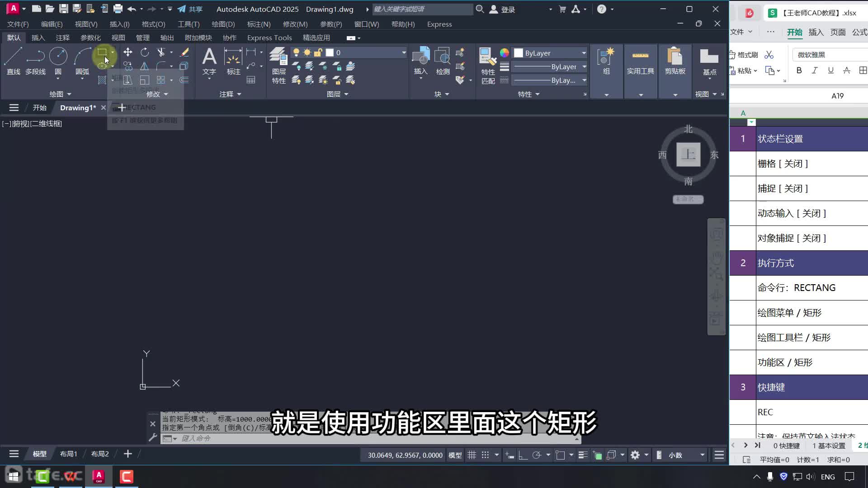Screen dimensions: 868x488
Task: Select the Offset tool
Action: pyautogui.click(x=184, y=80)
